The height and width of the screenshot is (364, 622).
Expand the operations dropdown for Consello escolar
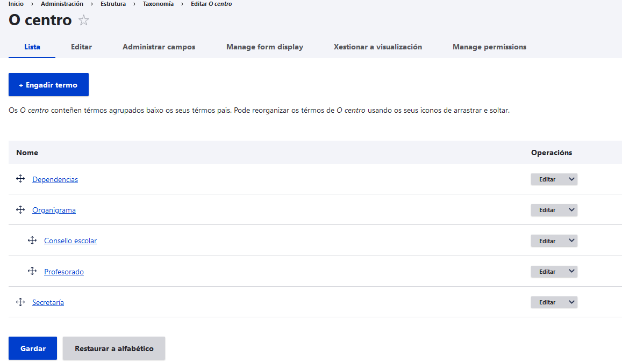point(571,241)
